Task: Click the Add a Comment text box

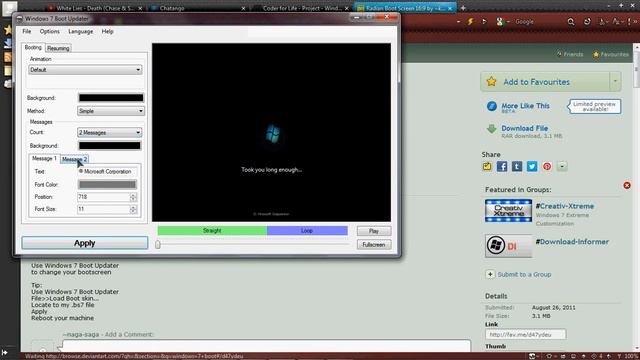Action: click(266, 345)
